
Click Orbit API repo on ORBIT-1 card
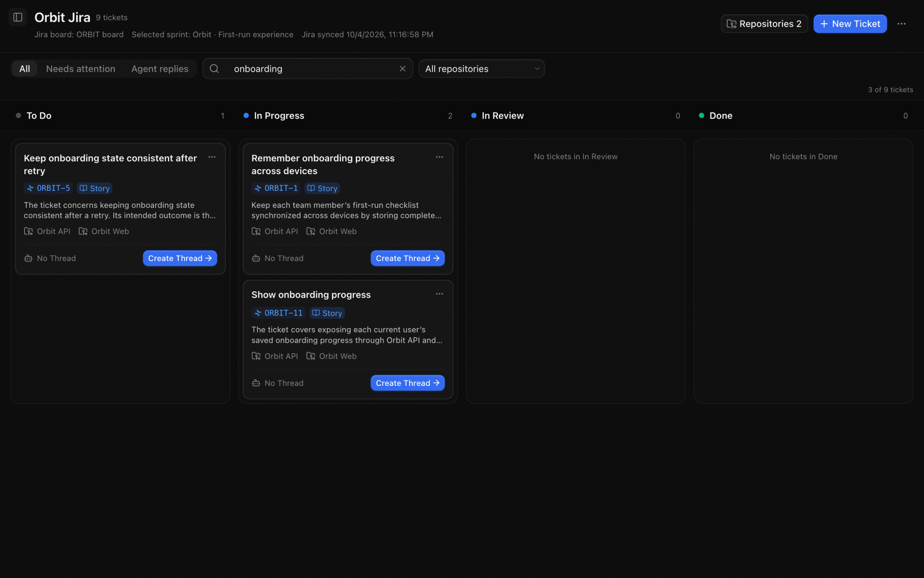pos(274,231)
